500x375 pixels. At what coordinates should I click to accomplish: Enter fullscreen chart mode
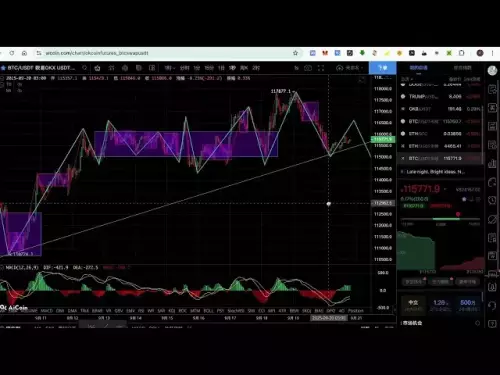pos(321,68)
